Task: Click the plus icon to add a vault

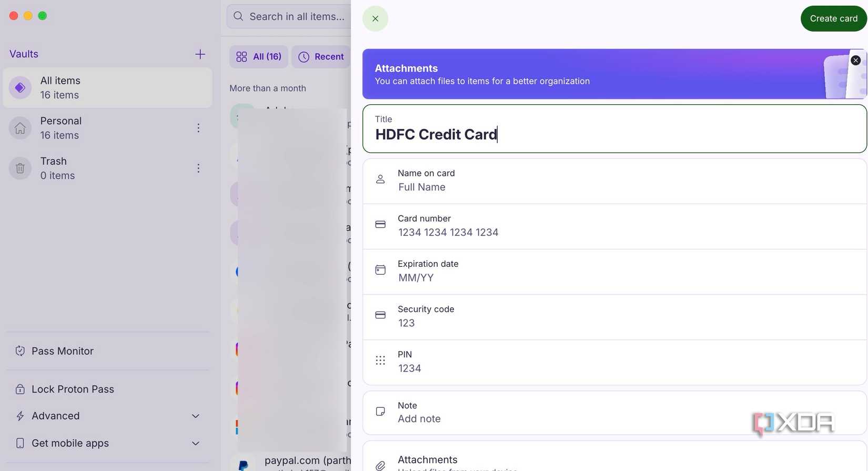Action: click(x=200, y=54)
